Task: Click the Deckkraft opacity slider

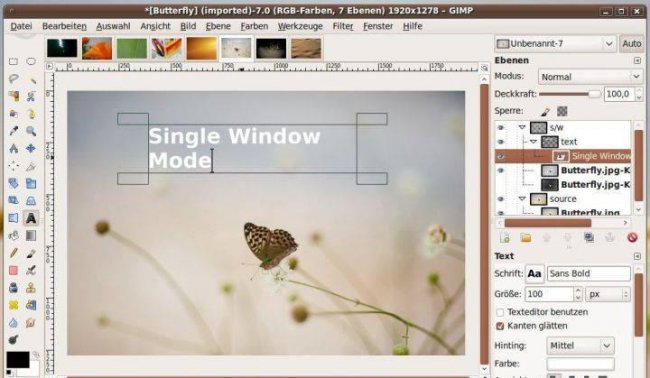Action: pyautogui.click(x=570, y=94)
